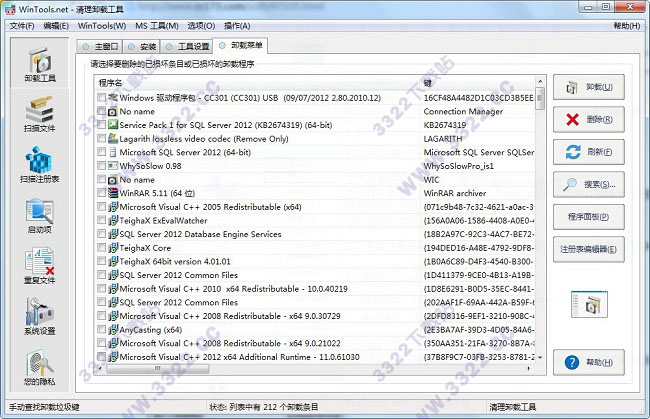650x419 pixels.
Task: Click the Service Pack 1 for SQL Server icon
Action: pos(113,125)
